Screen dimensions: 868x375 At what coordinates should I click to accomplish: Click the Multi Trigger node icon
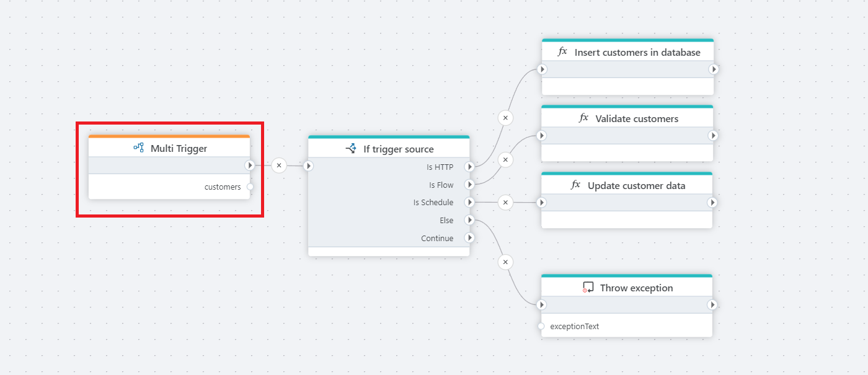(x=139, y=148)
